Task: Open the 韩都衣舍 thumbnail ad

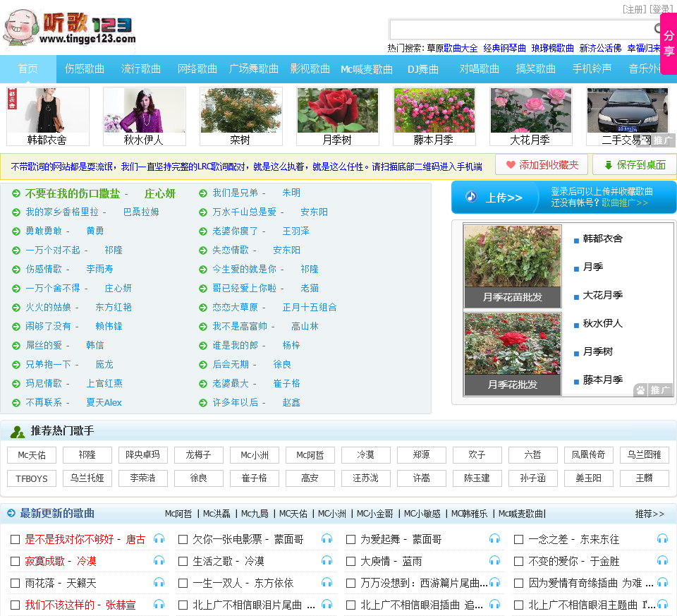Action: [x=47, y=116]
